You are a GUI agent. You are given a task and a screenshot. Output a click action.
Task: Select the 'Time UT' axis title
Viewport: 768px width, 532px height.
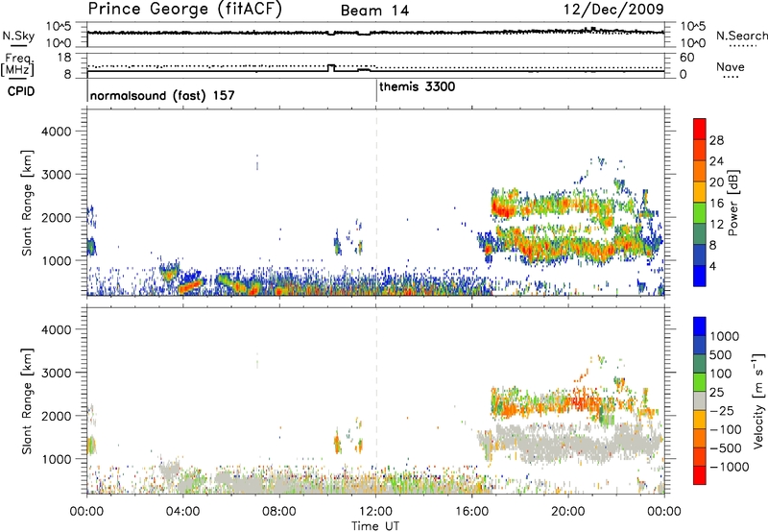click(375, 525)
